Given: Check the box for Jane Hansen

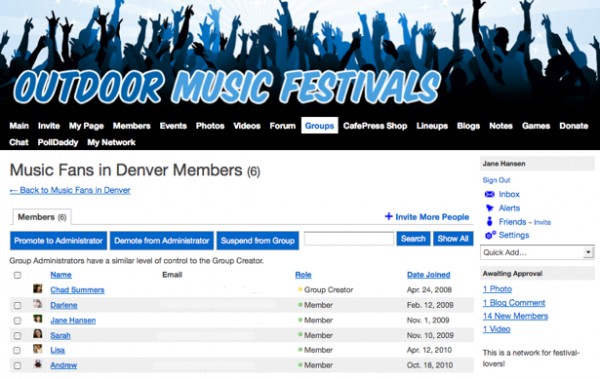Looking at the screenshot, I should pos(17,320).
